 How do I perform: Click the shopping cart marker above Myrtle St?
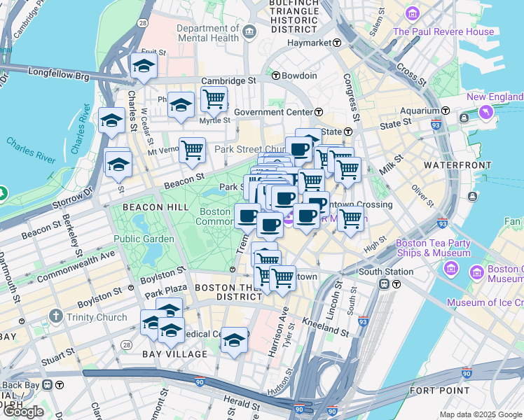click(x=214, y=100)
